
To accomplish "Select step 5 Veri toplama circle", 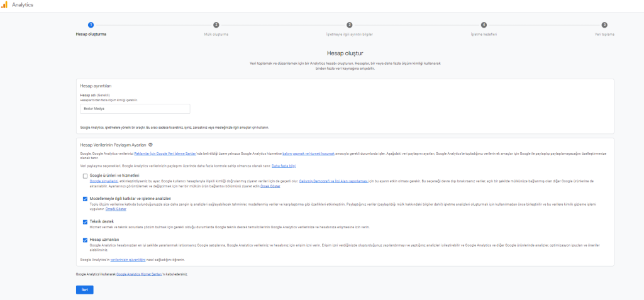I will coord(604,25).
